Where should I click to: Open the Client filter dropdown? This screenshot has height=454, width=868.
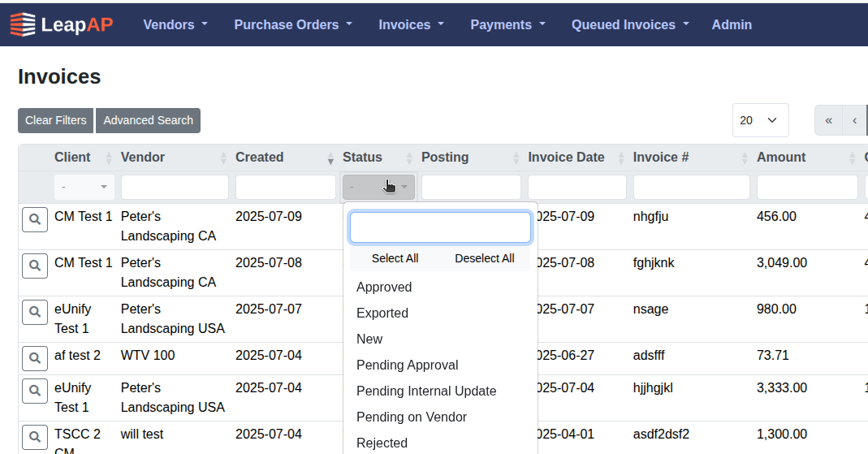[84, 187]
